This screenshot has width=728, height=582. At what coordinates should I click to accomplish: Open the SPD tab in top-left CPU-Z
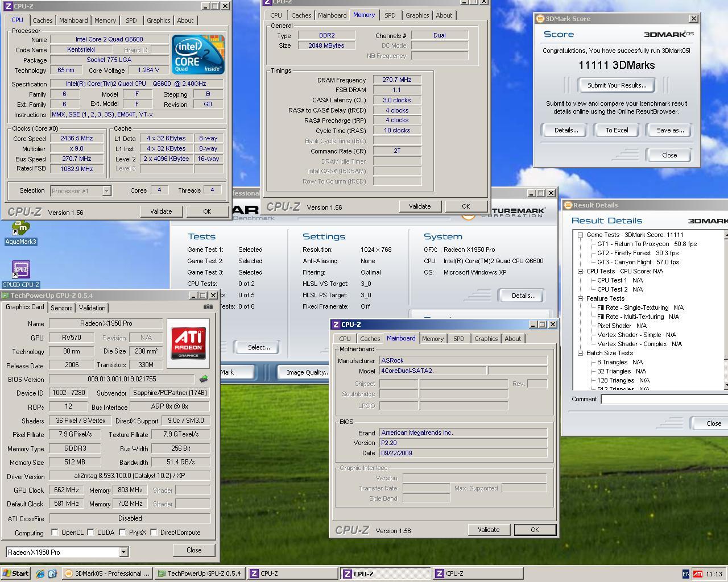131,20
